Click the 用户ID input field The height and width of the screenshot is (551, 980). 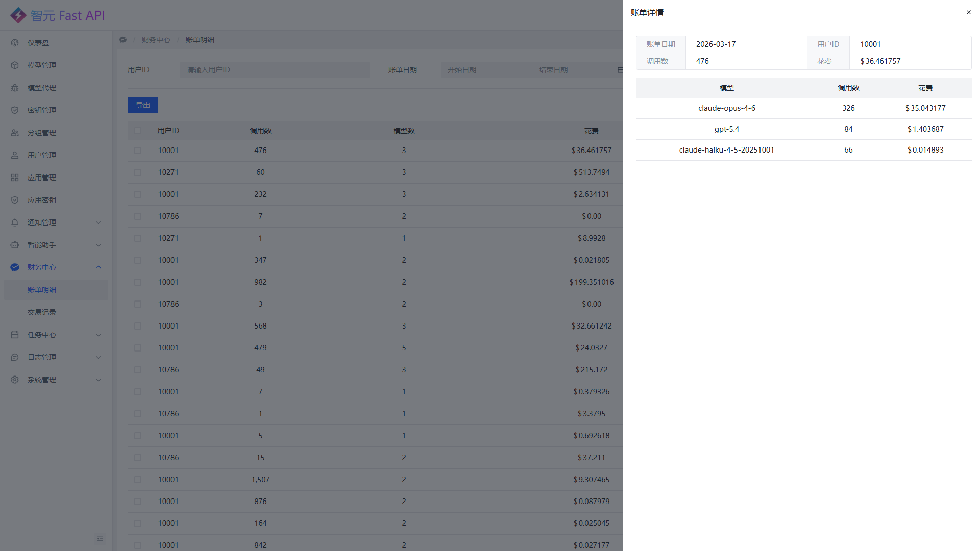pyautogui.click(x=275, y=70)
